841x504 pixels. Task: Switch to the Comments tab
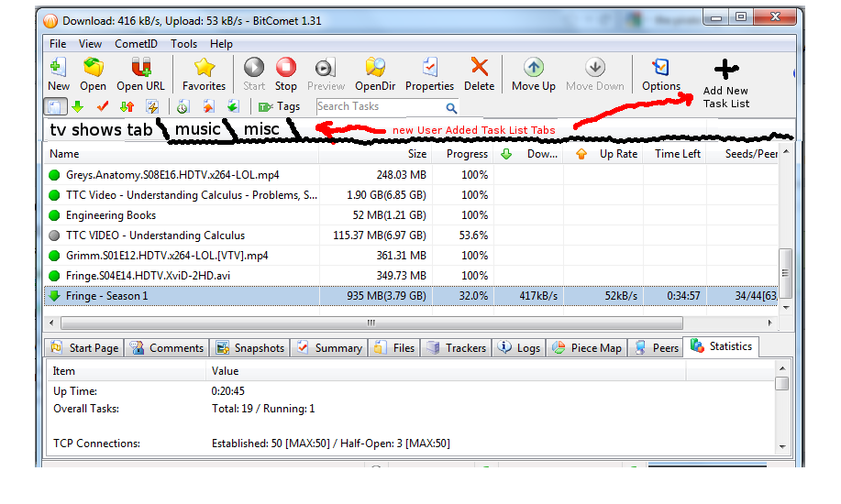(x=167, y=348)
